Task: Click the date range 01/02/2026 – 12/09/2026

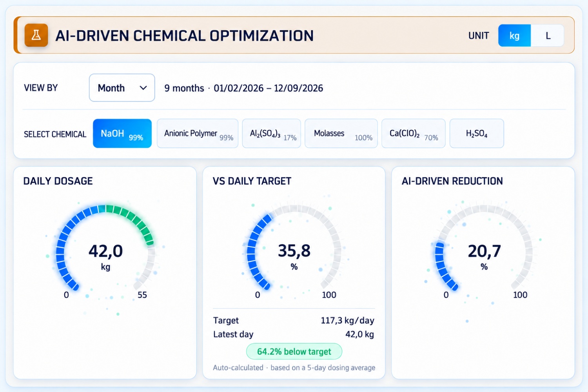Action: [269, 88]
